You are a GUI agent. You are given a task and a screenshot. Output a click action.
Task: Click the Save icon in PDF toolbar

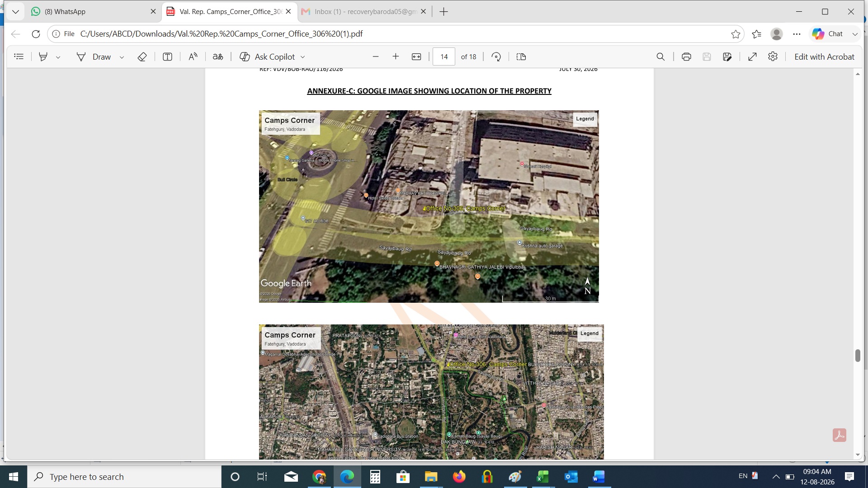coord(707,56)
